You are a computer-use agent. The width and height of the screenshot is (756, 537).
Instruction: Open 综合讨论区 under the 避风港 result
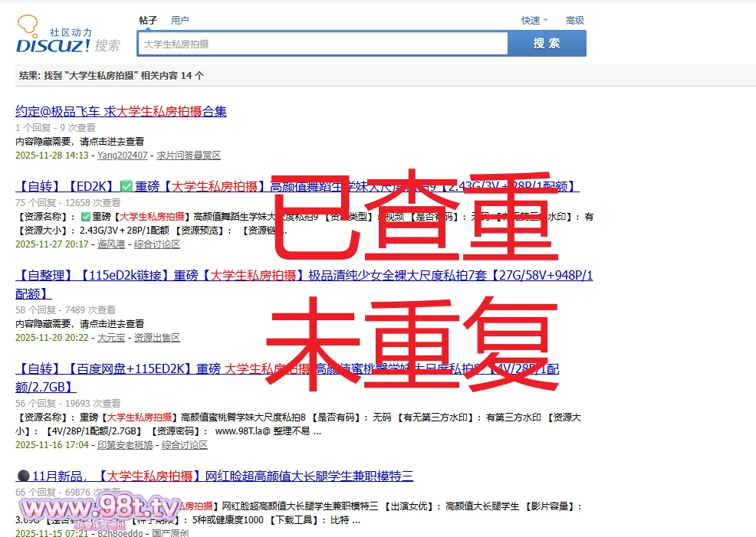tap(156, 244)
